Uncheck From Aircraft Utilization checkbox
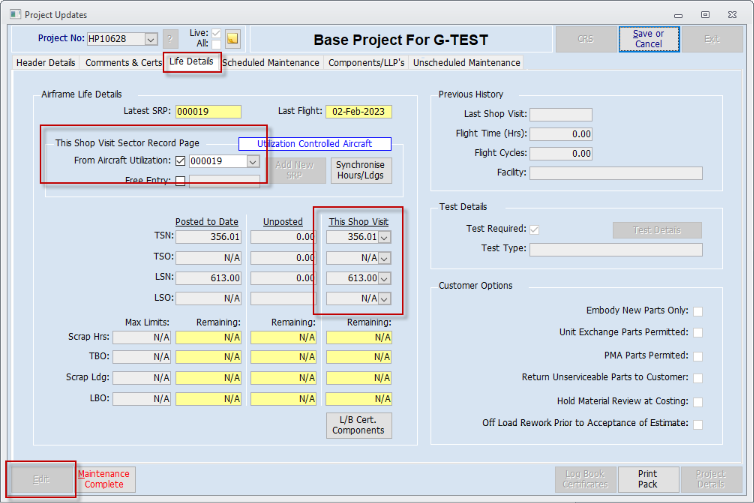 (x=180, y=161)
